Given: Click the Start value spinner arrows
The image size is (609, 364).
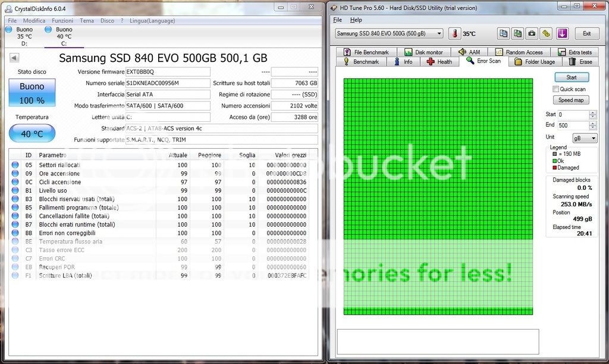Looking at the screenshot, I should (592, 114).
